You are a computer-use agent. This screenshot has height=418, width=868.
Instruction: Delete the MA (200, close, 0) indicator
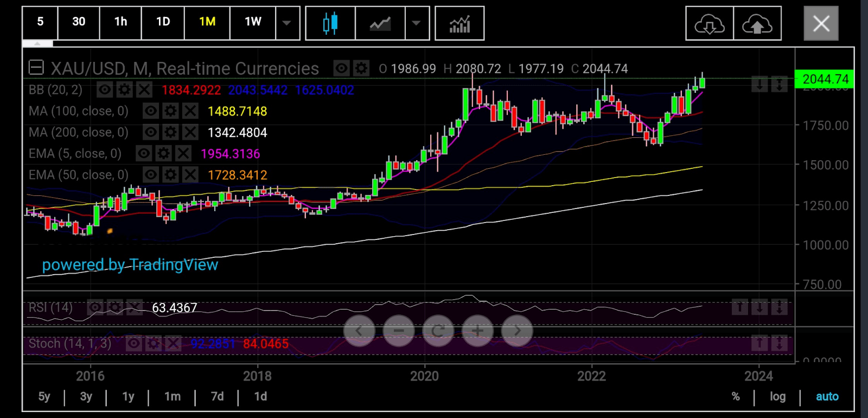[x=190, y=132]
